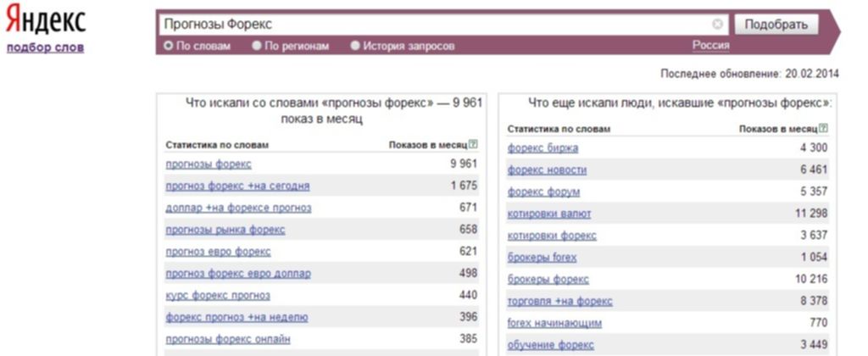The width and height of the screenshot is (868, 356).
Task: Click the value '1 675' impressions
Action: click(464, 186)
